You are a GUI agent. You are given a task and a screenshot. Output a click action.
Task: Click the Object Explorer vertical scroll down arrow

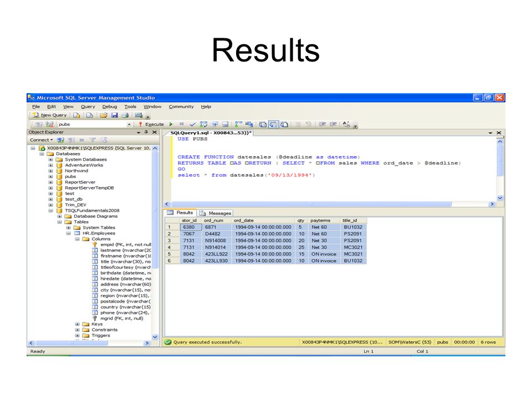tap(155, 337)
